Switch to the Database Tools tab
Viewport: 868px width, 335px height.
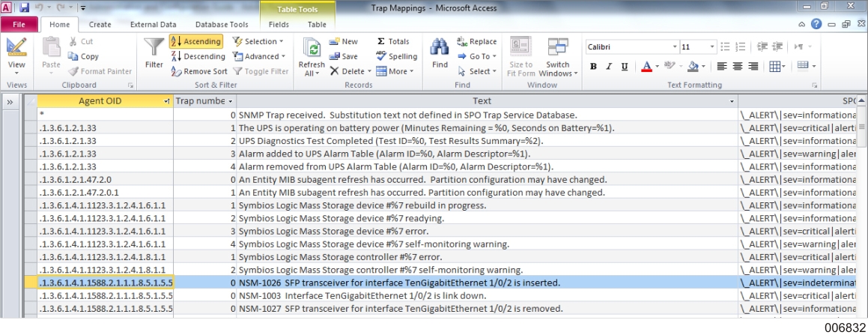[222, 25]
